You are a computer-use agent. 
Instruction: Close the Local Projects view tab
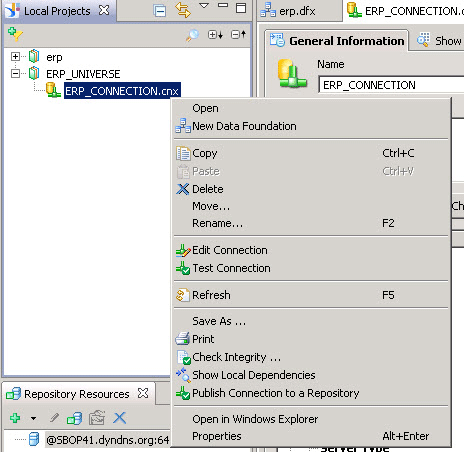[104, 10]
